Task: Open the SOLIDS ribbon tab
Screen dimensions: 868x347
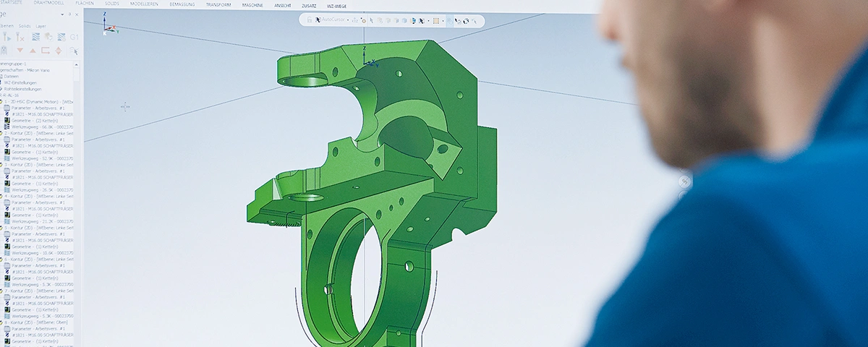Action: pyautogui.click(x=111, y=4)
